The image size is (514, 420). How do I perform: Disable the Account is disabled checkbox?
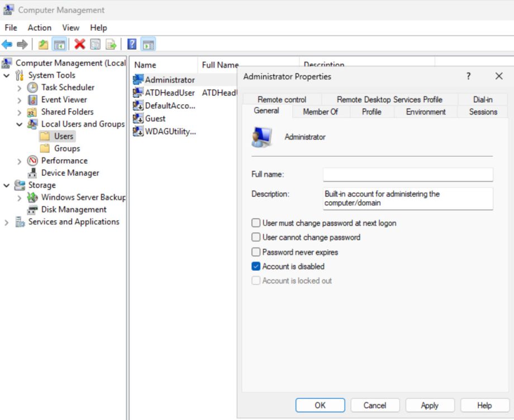pyautogui.click(x=256, y=266)
